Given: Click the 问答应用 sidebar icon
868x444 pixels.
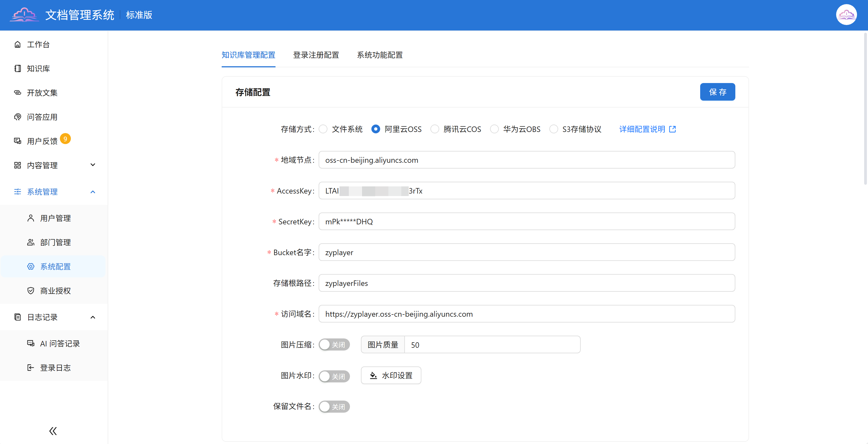Looking at the screenshot, I should click(x=18, y=117).
